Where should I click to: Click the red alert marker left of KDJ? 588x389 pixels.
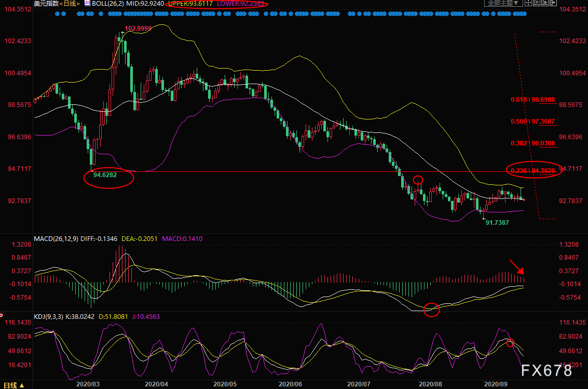tap(2, 315)
